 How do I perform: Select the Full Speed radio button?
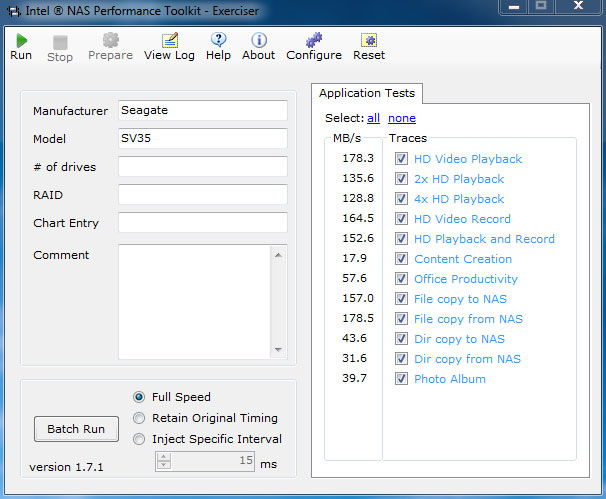(139, 397)
